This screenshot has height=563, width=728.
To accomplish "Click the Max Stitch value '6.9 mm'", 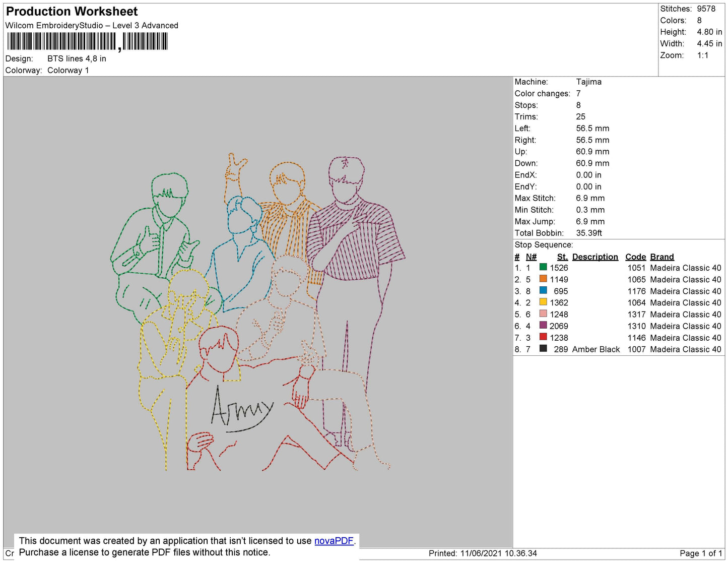I will (x=590, y=198).
